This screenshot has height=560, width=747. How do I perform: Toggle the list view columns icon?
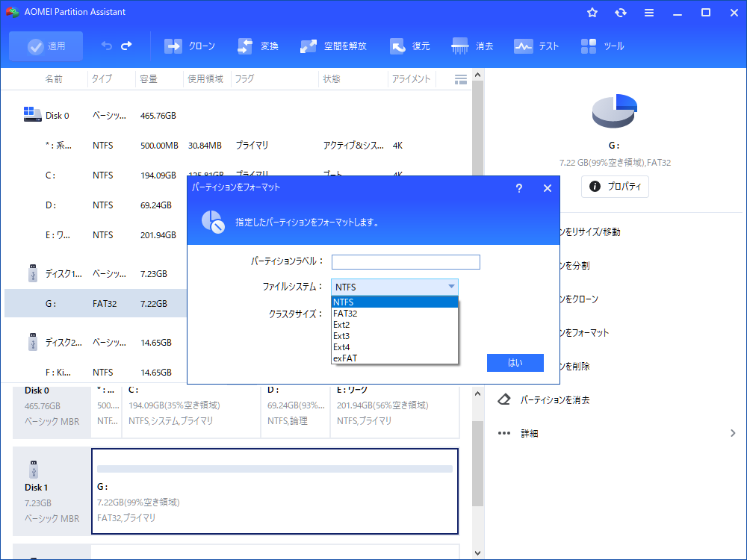[461, 80]
